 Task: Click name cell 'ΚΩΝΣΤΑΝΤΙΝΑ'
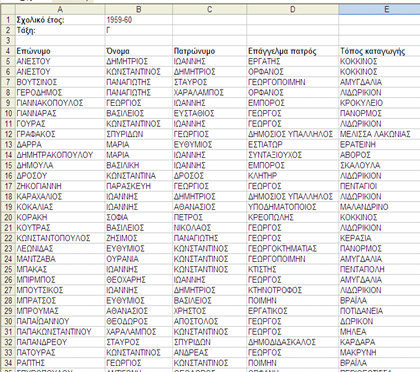pos(139,176)
